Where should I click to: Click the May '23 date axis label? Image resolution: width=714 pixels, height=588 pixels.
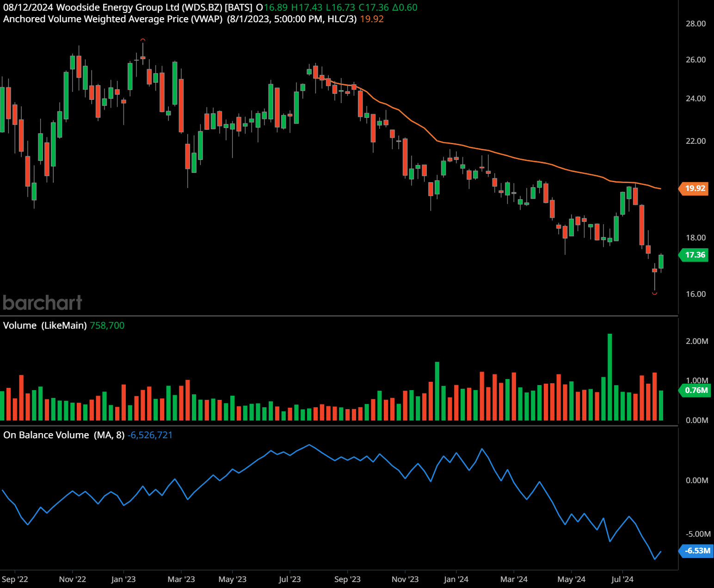point(233,579)
